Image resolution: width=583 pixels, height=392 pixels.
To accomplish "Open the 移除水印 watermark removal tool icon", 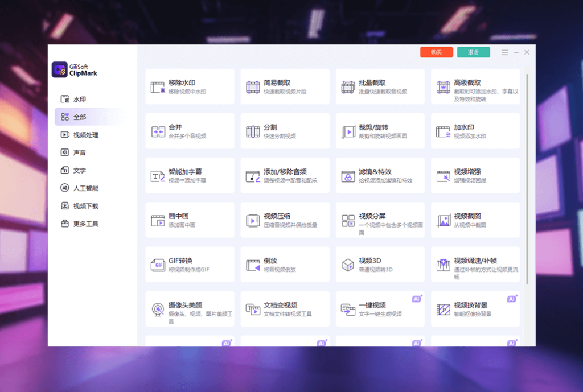I will click(x=158, y=87).
